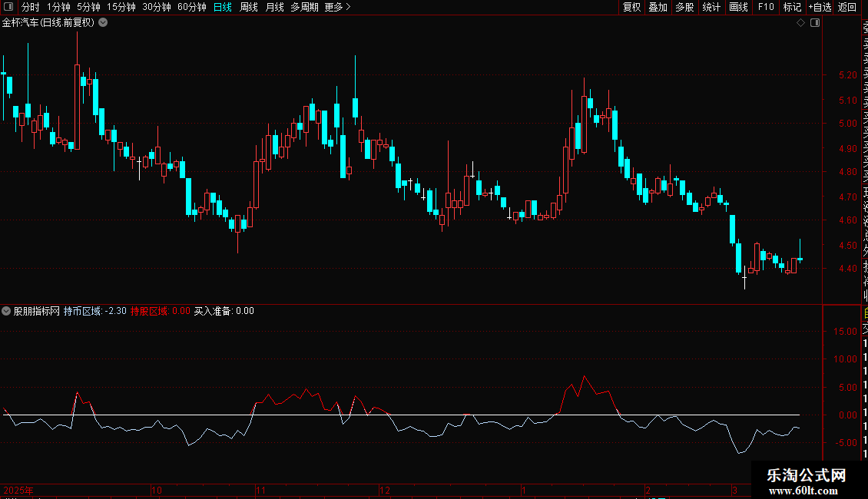Screen dimensions: 868x499
Task: Switch to 周线 weekly tab
Action: (x=249, y=7)
